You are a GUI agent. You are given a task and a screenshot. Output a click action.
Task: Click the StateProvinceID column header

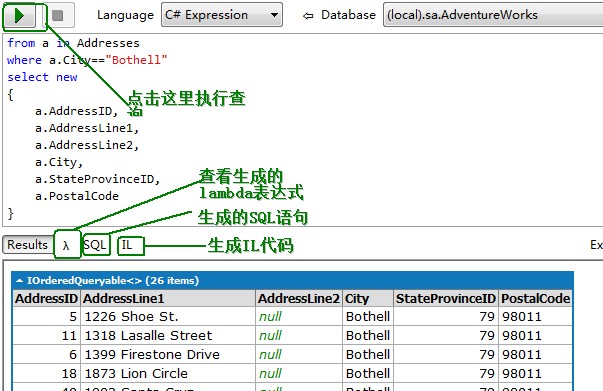446,299
